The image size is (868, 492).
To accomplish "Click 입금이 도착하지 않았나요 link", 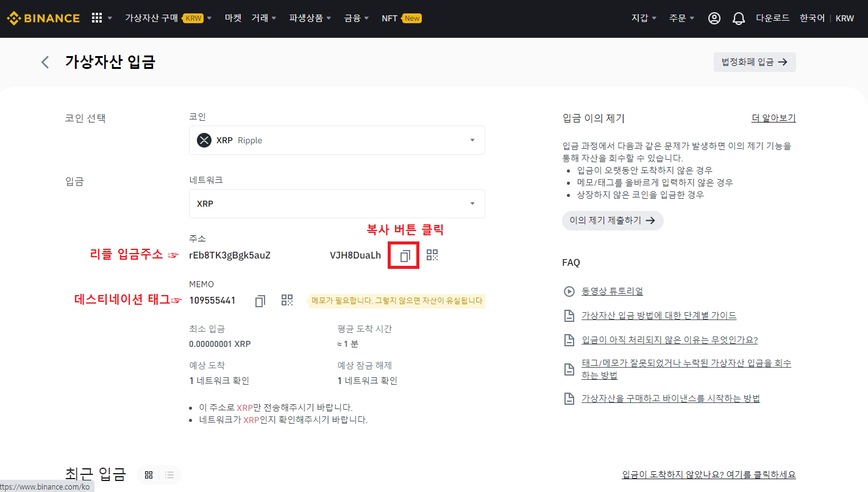I will point(709,475).
